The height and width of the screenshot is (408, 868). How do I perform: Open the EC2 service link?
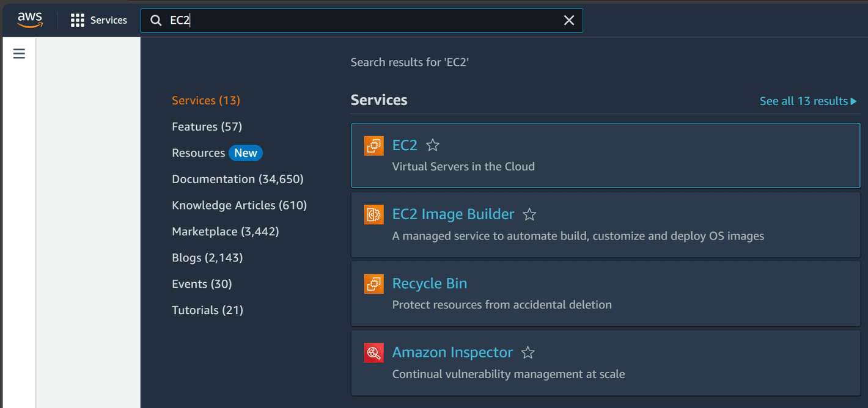(x=405, y=145)
